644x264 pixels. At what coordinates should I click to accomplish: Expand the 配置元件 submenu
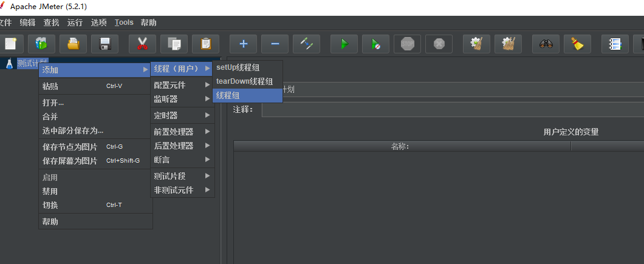pyautogui.click(x=182, y=85)
